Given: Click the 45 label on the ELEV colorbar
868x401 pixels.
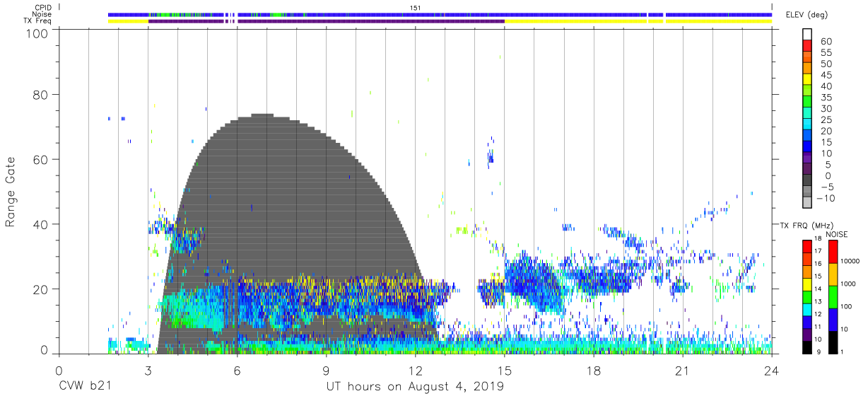Looking at the screenshot, I should point(826,75).
